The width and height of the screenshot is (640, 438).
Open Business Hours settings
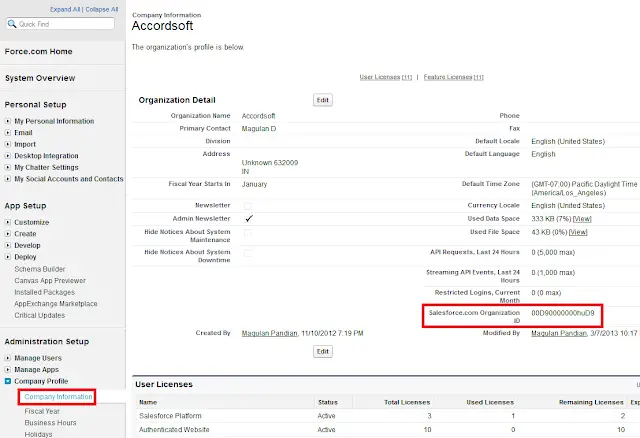[50, 423]
